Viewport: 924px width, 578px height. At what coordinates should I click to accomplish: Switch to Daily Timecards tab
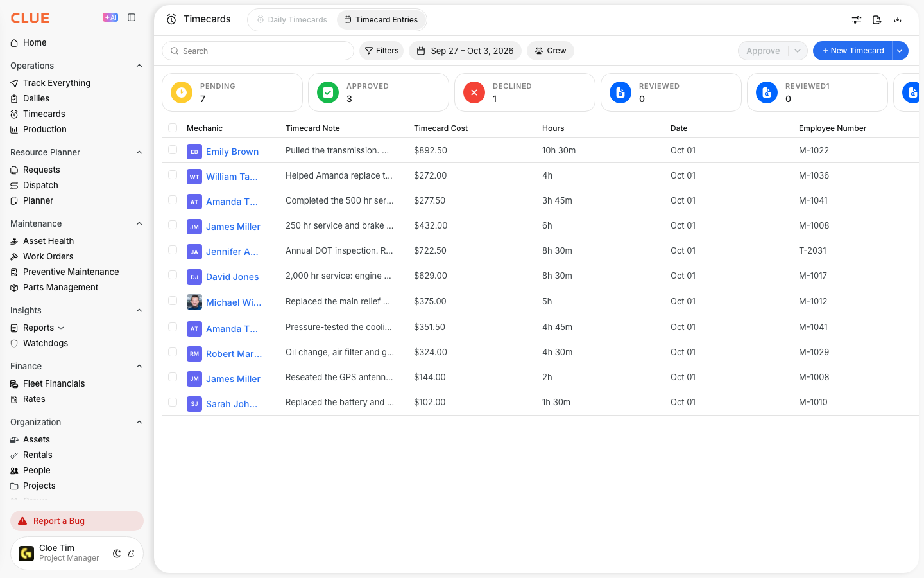[292, 20]
